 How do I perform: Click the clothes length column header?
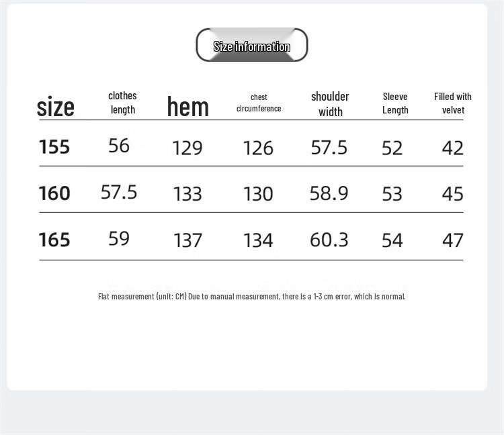(x=122, y=103)
